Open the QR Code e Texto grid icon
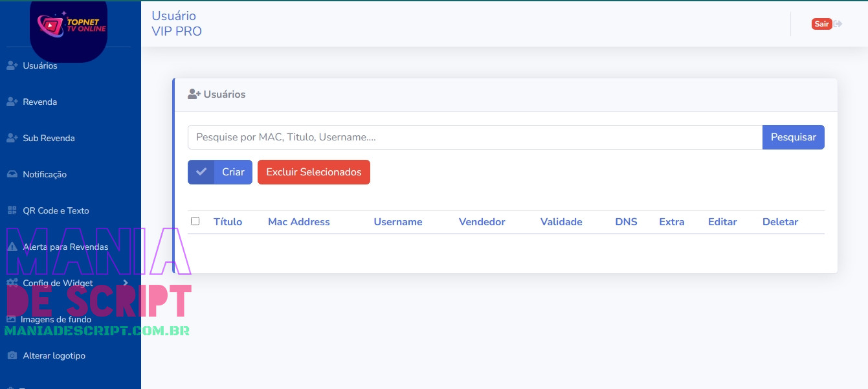 [x=12, y=210]
